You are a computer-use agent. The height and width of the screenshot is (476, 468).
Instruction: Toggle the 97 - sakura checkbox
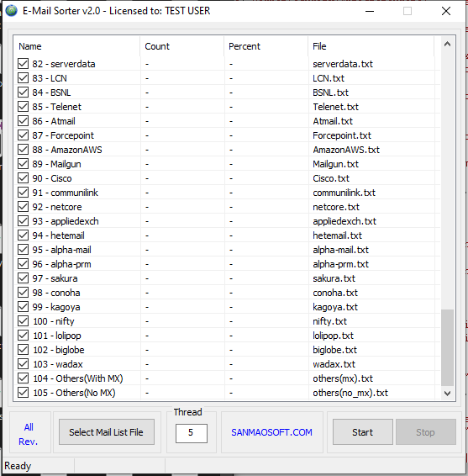(23, 278)
